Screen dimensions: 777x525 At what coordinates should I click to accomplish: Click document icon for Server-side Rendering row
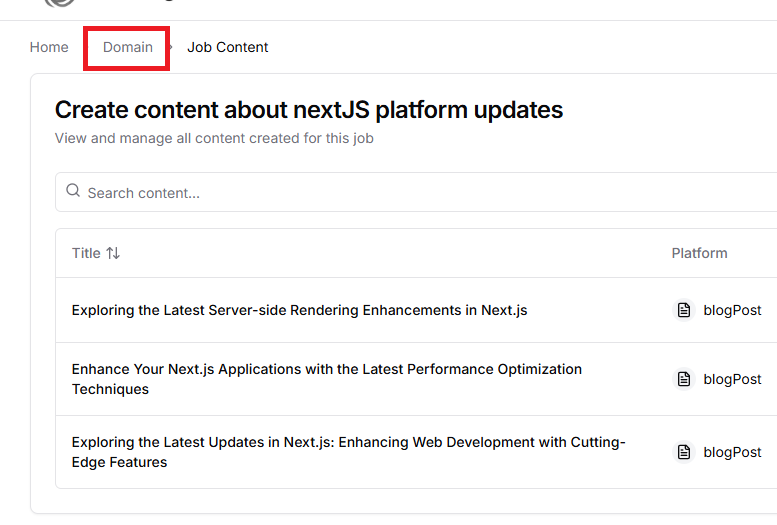pyautogui.click(x=684, y=310)
